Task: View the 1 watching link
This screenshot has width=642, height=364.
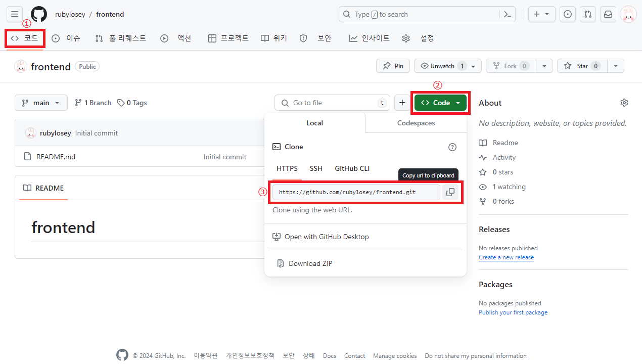Action: point(502,187)
